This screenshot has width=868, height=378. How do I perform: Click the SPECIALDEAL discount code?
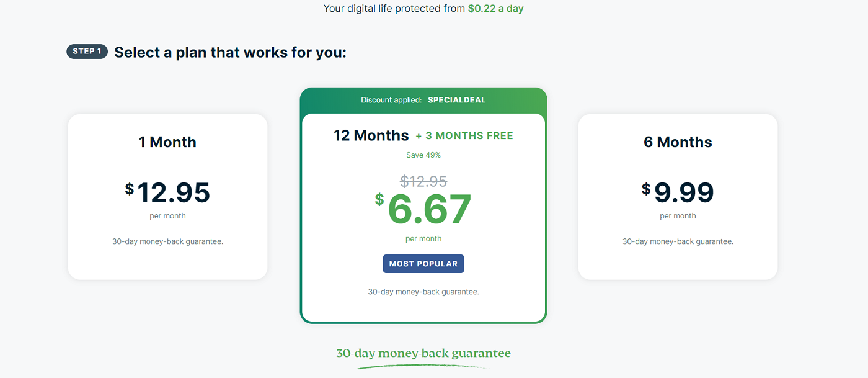click(457, 99)
